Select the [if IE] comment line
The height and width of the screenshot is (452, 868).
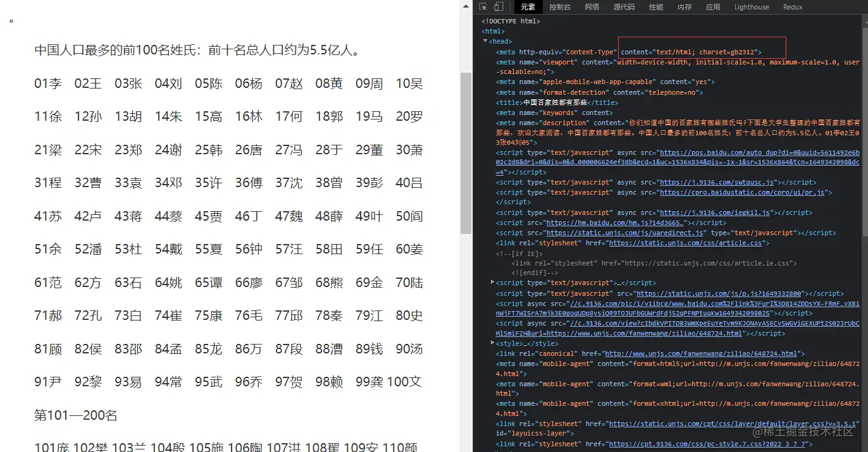[520, 253]
